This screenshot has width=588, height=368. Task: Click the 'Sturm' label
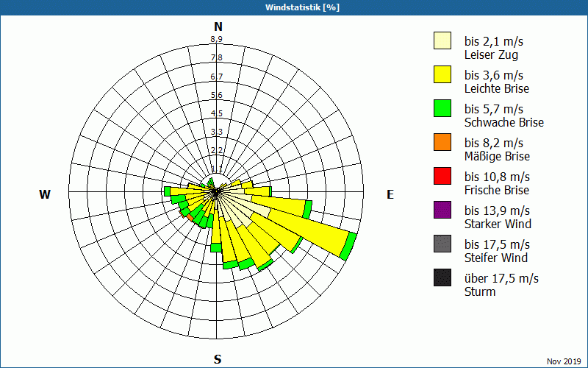pyautogui.click(x=480, y=291)
